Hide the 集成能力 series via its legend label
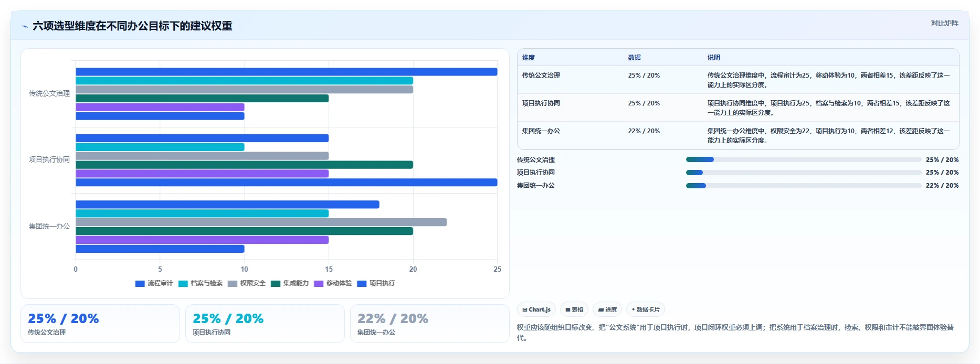This screenshot has height=364, width=980. pyautogui.click(x=296, y=283)
